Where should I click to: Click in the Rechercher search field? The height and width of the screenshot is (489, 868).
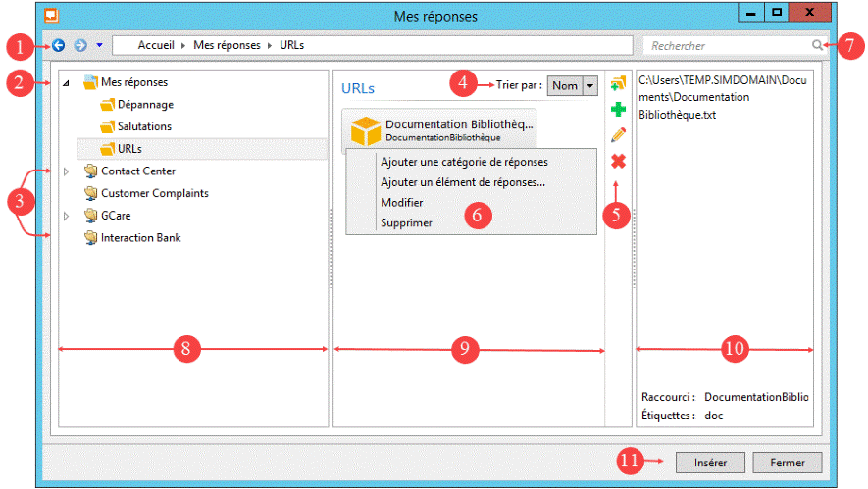pyautogui.click(x=726, y=46)
